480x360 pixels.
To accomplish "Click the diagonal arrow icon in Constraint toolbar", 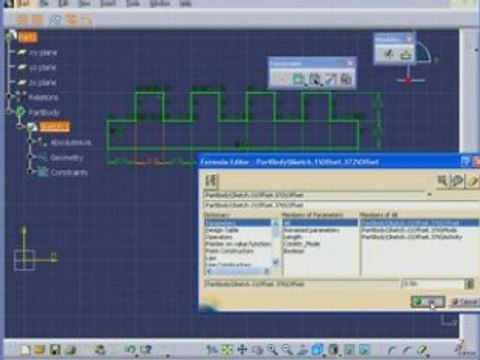I will click(x=330, y=79).
